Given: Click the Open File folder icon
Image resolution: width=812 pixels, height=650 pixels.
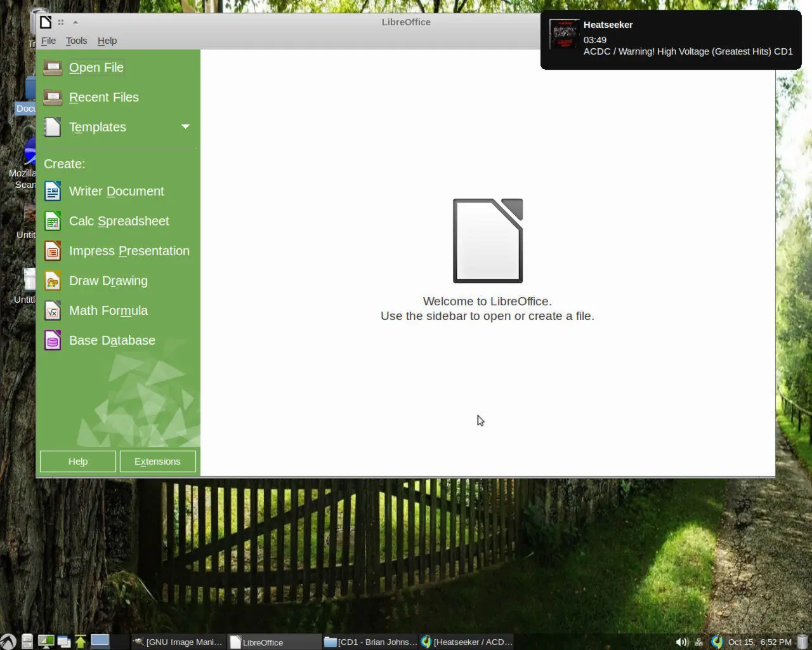Looking at the screenshot, I should tap(53, 67).
